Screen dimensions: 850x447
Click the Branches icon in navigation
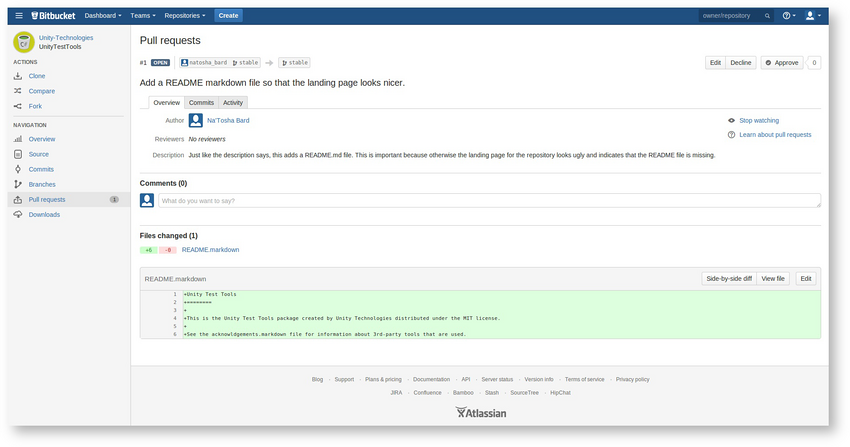click(x=18, y=184)
